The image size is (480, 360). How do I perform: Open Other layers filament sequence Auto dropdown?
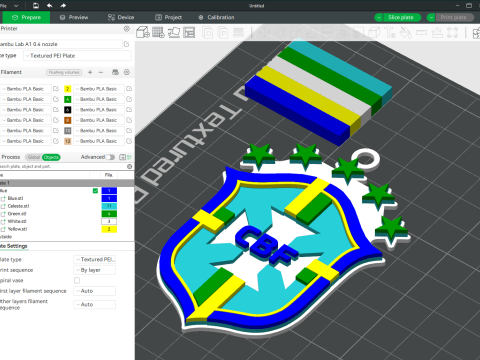coord(95,304)
